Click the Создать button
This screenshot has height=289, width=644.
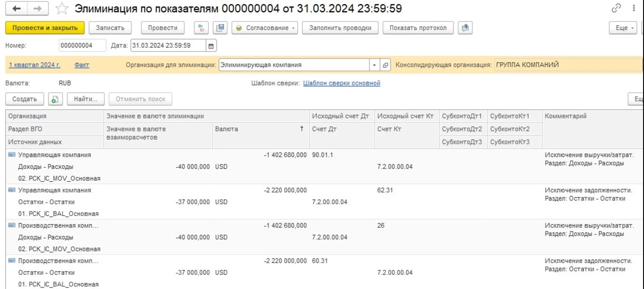(x=24, y=99)
